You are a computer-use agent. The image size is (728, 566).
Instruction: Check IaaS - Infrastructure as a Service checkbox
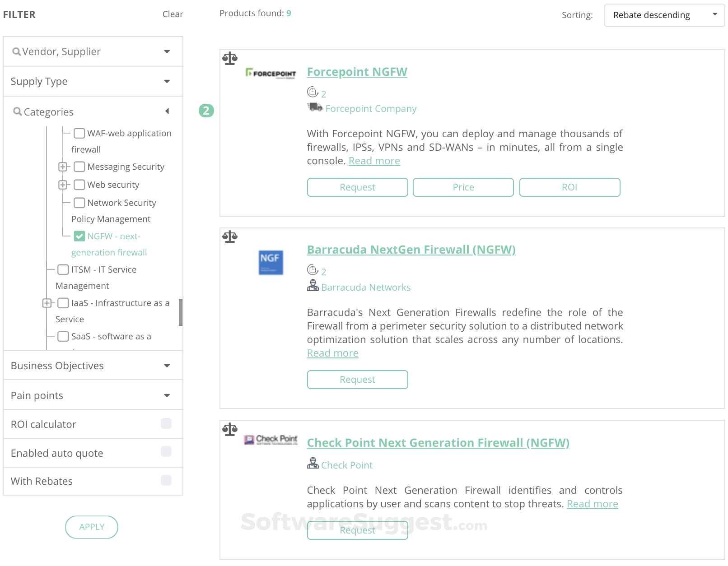63,303
